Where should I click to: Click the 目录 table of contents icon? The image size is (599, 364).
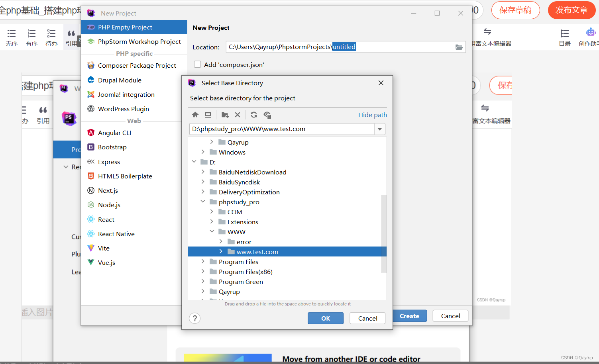pyautogui.click(x=564, y=33)
